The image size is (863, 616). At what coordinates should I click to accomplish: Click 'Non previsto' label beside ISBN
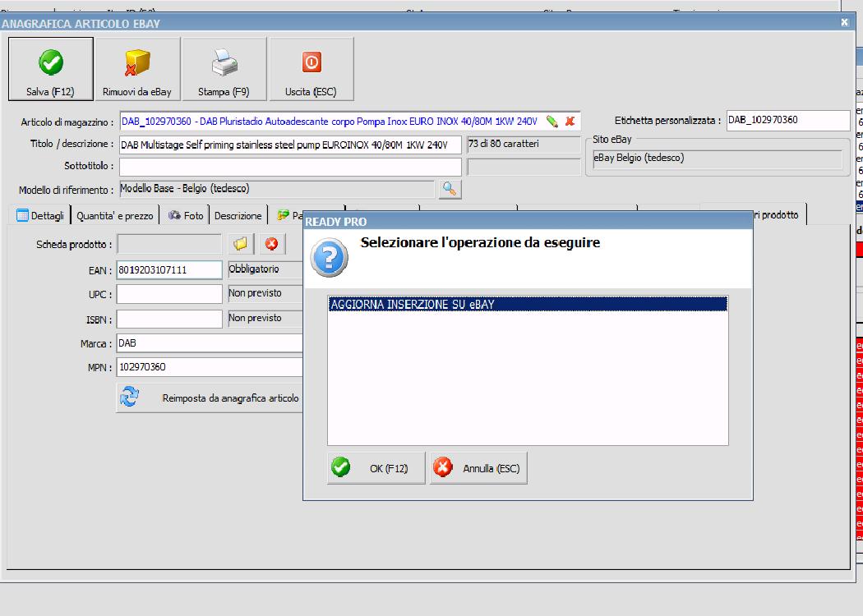[x=265, y=319]
